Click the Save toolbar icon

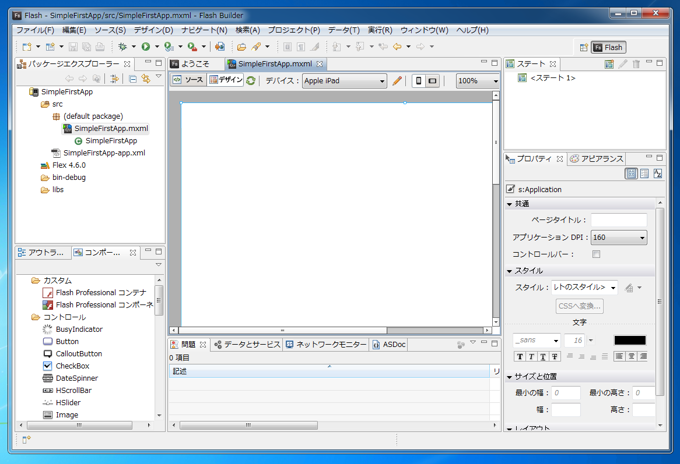73,46
